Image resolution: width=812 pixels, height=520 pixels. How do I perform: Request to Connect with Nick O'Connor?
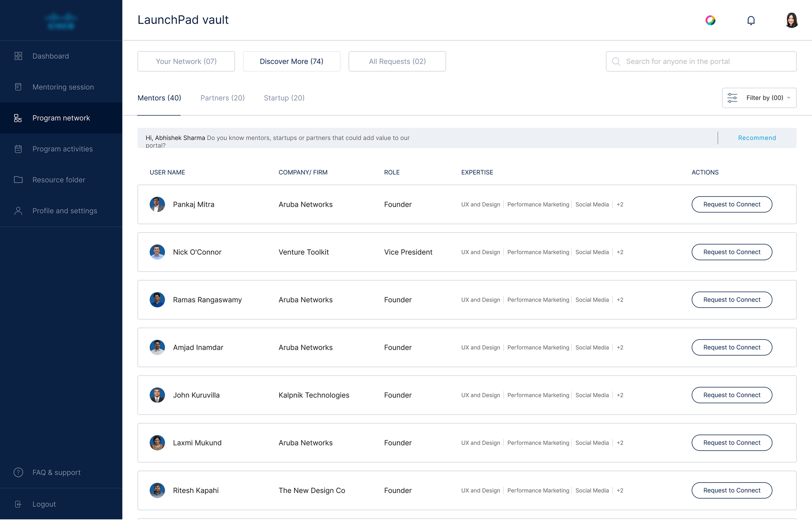point(732,252)
